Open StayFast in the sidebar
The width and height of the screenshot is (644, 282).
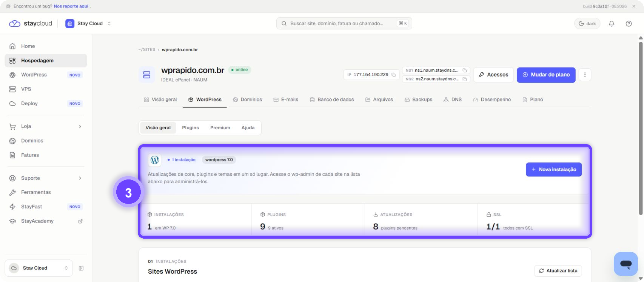pos(46,207)
